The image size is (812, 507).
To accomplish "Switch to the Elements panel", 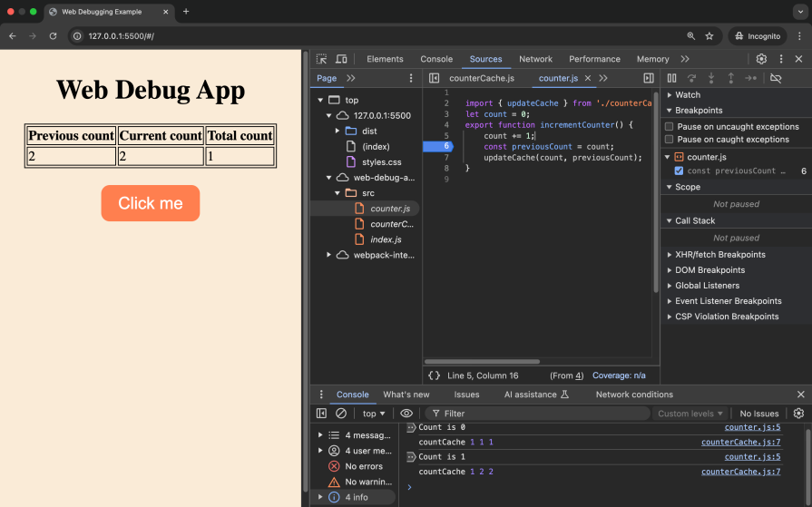I will click(x=385, y=59).
